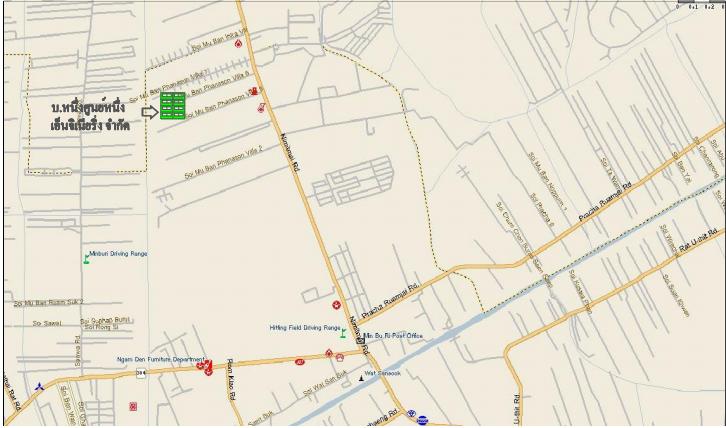Select the Hitting Field Driving Range flag icon
The height and width of the screenshot is (428, 726).
343,333
